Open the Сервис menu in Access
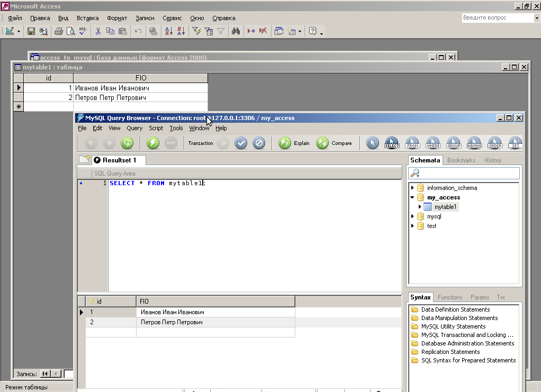This screenshot has height=392, width=541. point(172,19)
